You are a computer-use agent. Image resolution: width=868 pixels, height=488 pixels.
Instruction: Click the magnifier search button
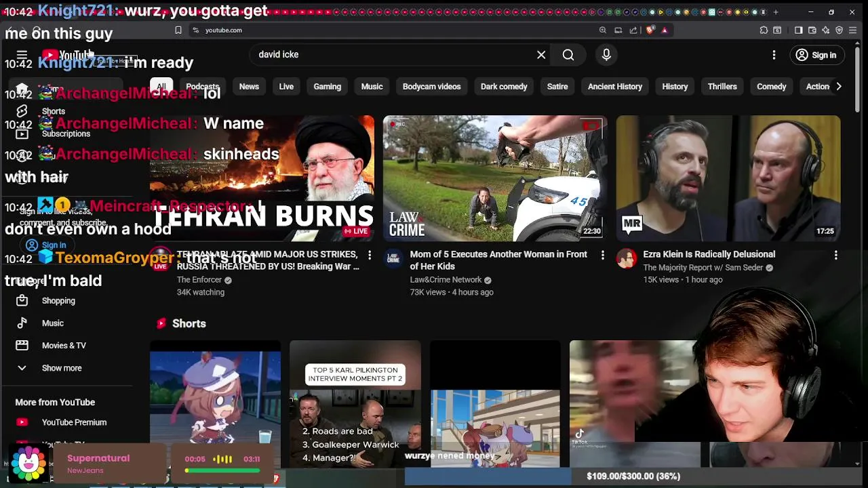(x=568, y=55)
